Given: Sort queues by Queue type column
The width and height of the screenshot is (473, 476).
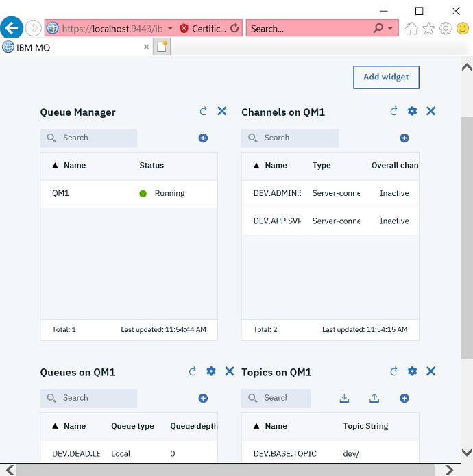Looking at the screenshot, I should [x=132, y=426].
